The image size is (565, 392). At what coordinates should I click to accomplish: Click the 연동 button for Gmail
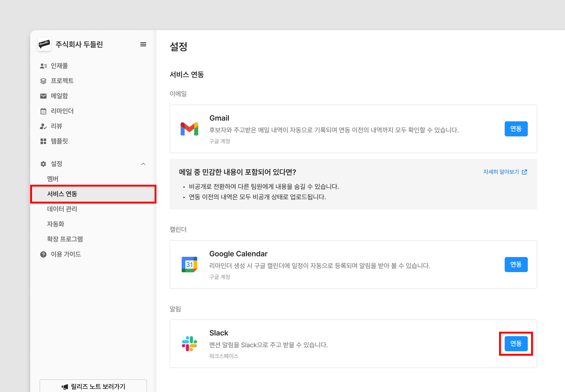pyautogui.click(x=516, y=129)
